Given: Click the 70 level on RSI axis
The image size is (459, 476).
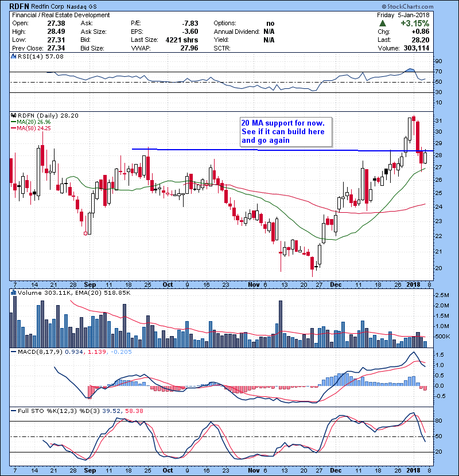Looking at the screenshot, I should pyautogui.click(x=438, y=72).
